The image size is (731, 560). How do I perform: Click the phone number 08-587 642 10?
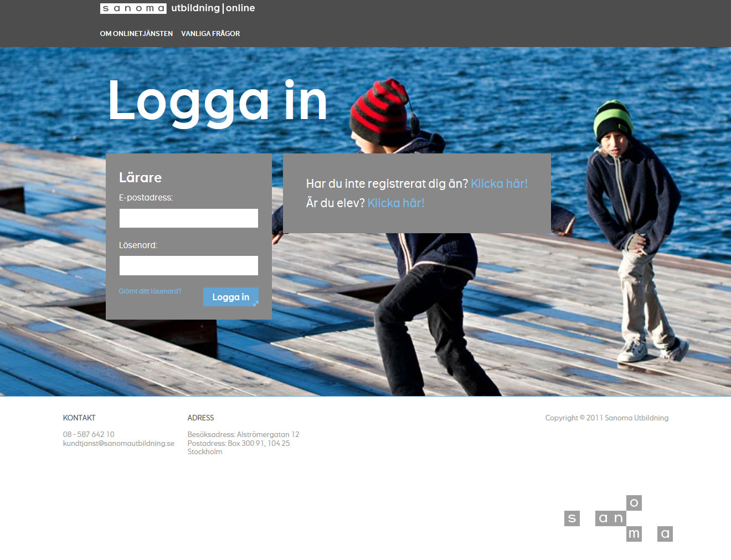point(89,434)
